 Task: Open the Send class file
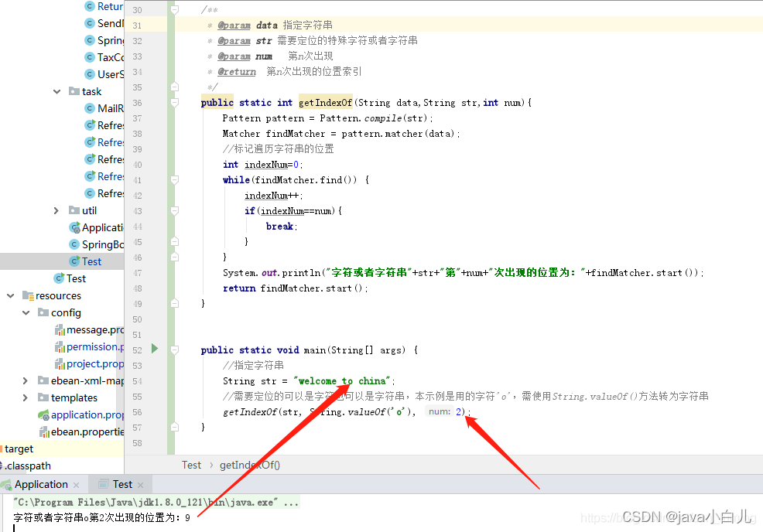pyautogui.click(x=111, y=23)
